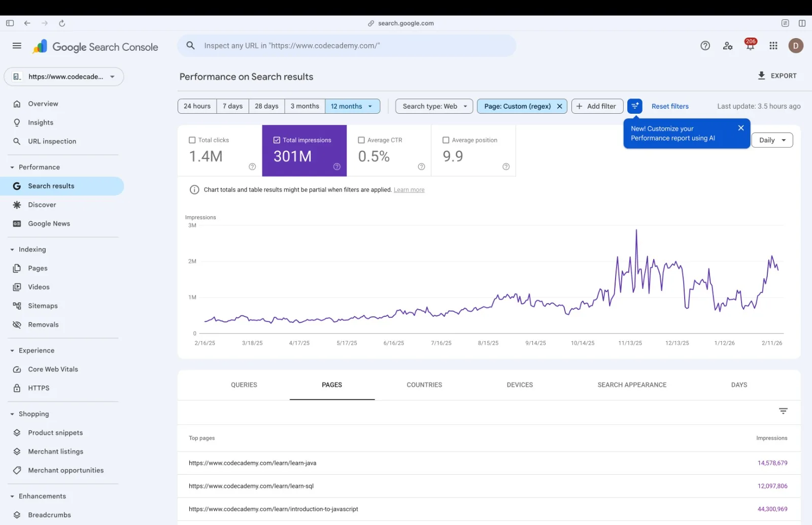Viewport: 812px width, 525px height.
Task: Open Merchant opportunities in sidebar
Action: [x=62, y=470]
